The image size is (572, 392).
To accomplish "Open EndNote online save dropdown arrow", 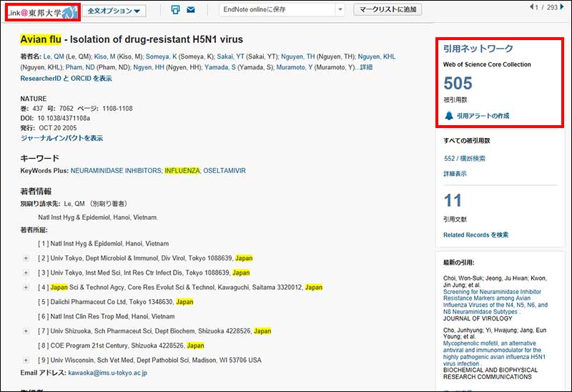I will click(x=340, y=9).
